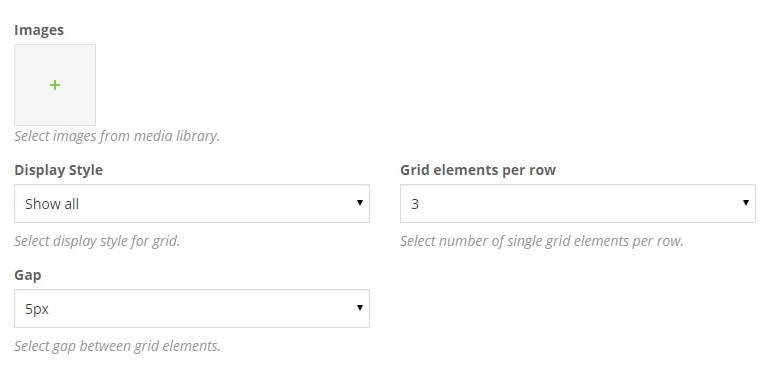Click the Images field label

pyautogui.click(x=39, y=30)
